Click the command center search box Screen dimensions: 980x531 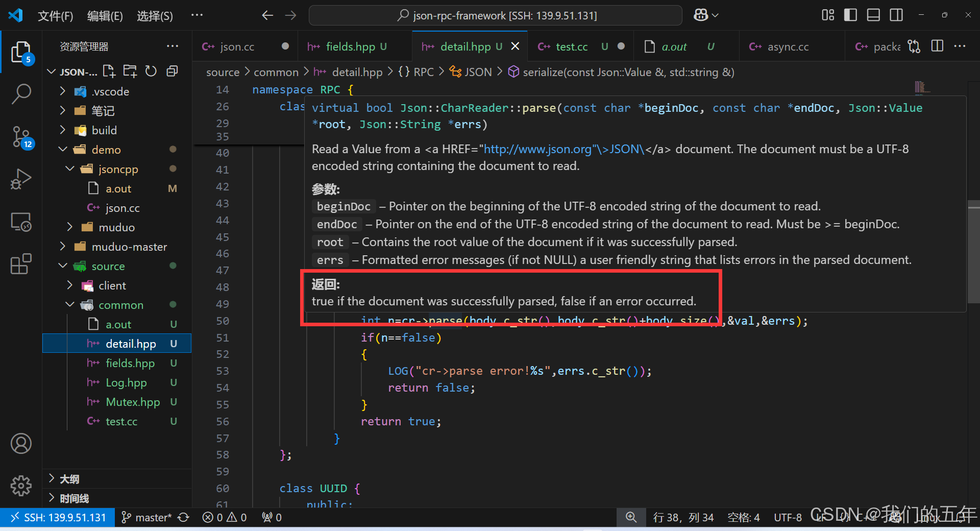click(x=495, y=15)
